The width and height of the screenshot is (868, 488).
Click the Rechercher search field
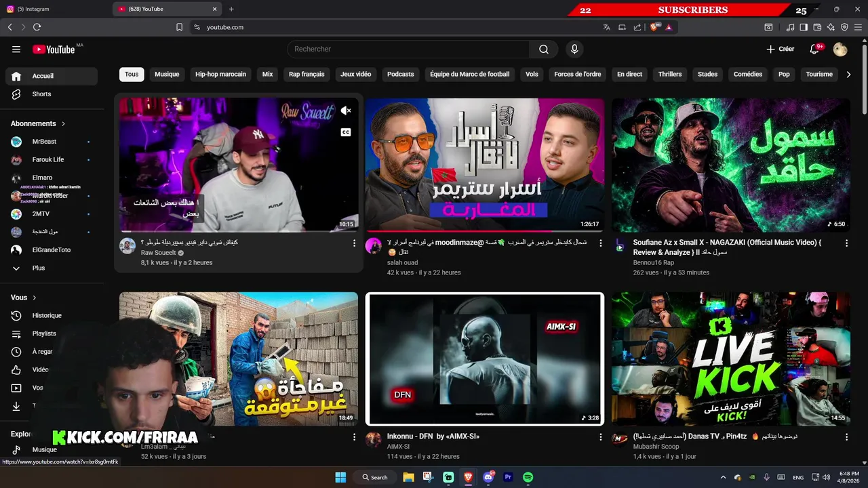[408, 49]
